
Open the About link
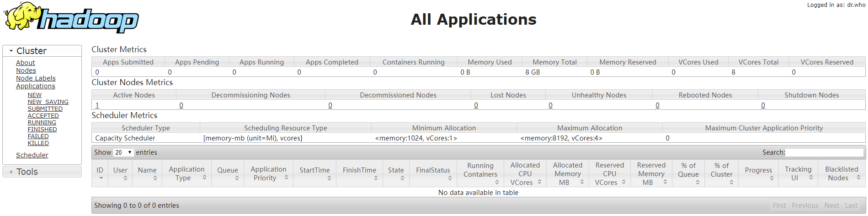26,63
